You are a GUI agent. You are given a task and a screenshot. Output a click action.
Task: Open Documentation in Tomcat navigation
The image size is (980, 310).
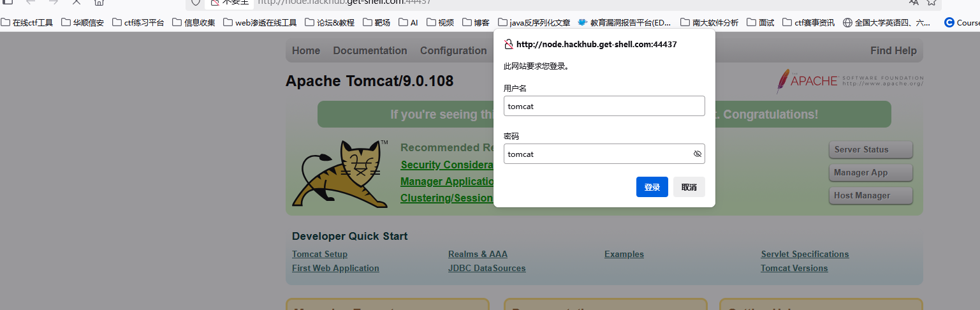[x=370, y=50]
